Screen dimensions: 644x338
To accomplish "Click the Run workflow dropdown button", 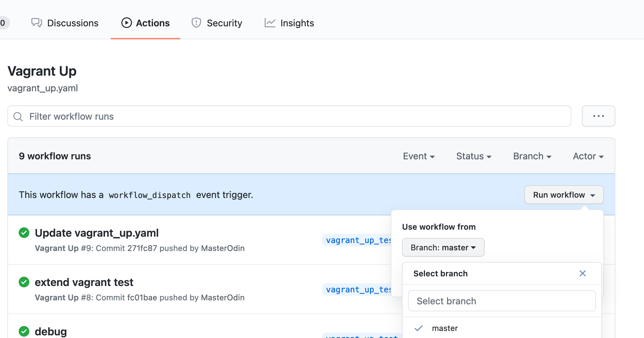I will pos(564,195).
